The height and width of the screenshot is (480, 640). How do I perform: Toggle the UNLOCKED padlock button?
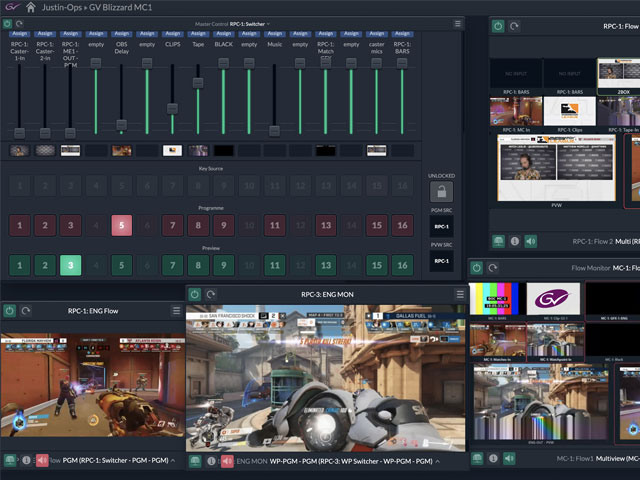pyautogui.click(x=441, y=191)
